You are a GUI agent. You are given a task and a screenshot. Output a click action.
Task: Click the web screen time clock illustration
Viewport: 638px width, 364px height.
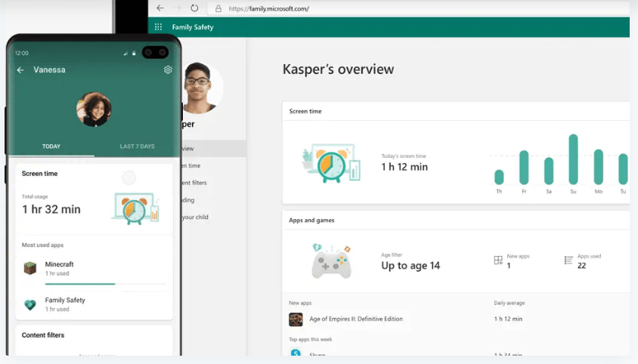pyautogui.click(x=331, y=162)
